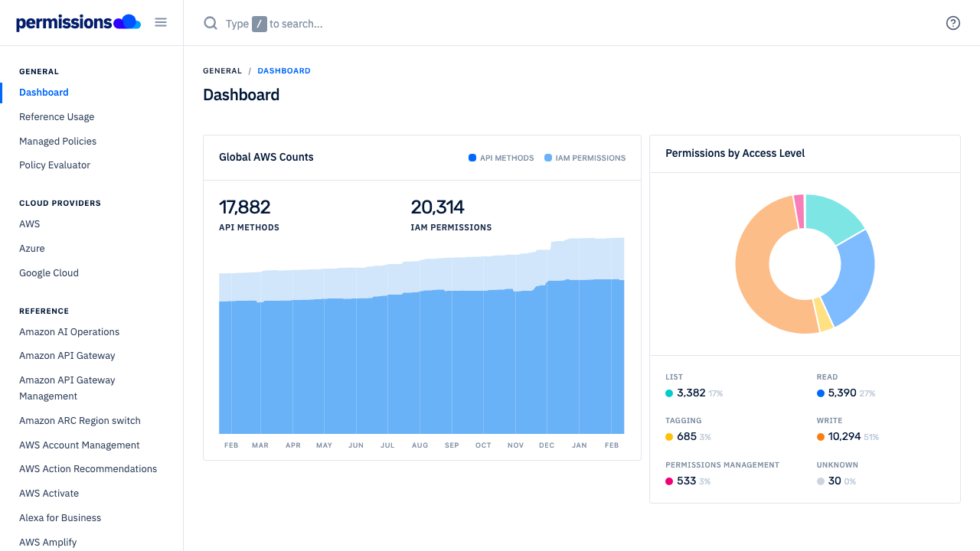Viewport: 980px width, 551px height.
Task: Click the orange WRITE legend dot
Action: point(821,437)
